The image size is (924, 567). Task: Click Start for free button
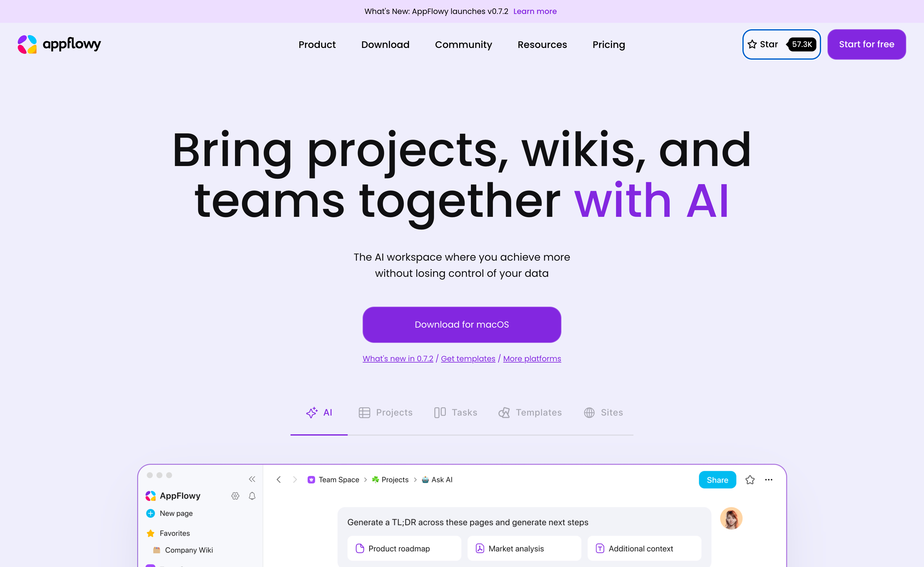click(x=867, y=44)
